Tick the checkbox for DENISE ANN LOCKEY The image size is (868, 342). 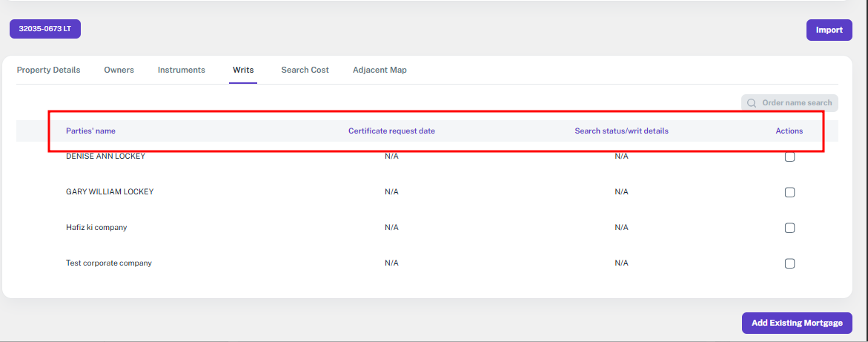pos(789,157)
